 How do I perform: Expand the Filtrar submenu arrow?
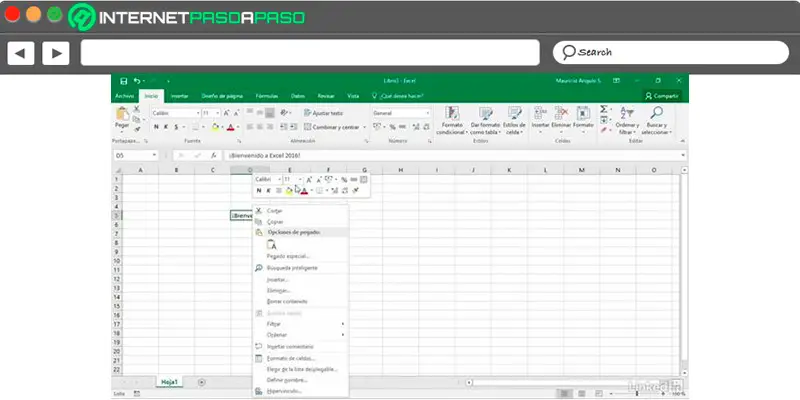point(343,324)
